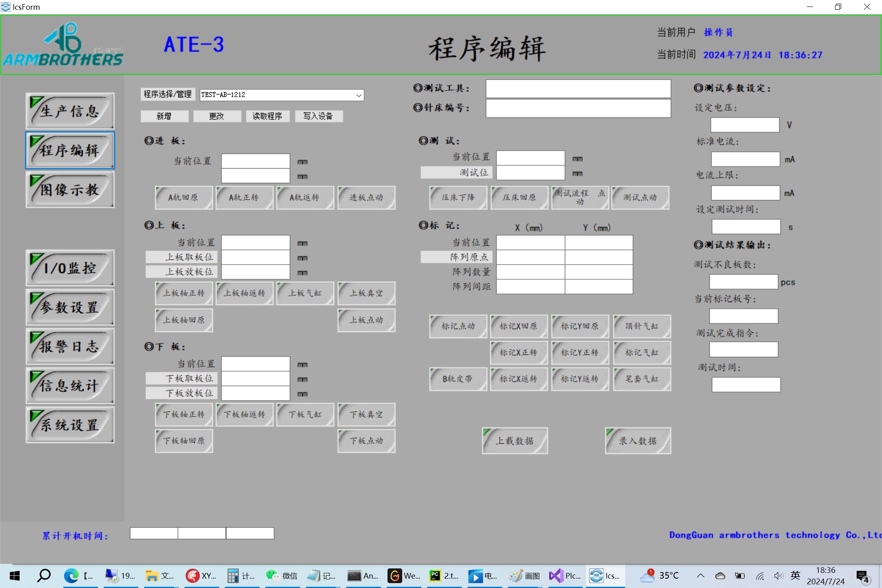Click the 下板轴回原 button
The width and height of the screenshot is (882, 588).
coord(184,441)
